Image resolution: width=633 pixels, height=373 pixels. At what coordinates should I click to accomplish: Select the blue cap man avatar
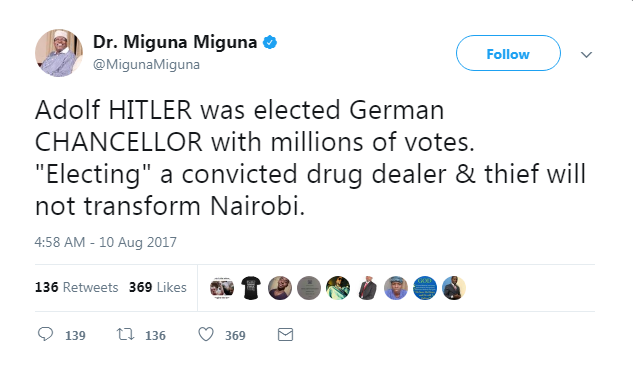(x=396, y=288)
